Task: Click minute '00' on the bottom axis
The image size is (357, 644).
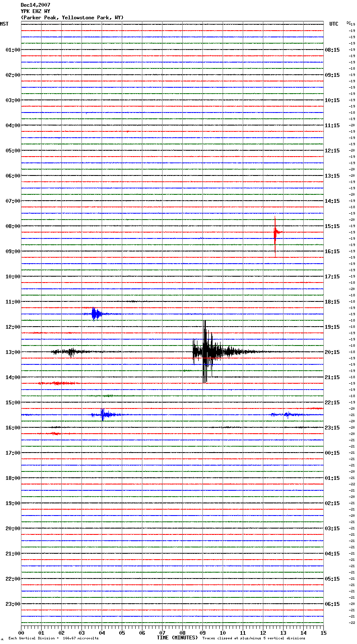Action: tap(21, 633)
